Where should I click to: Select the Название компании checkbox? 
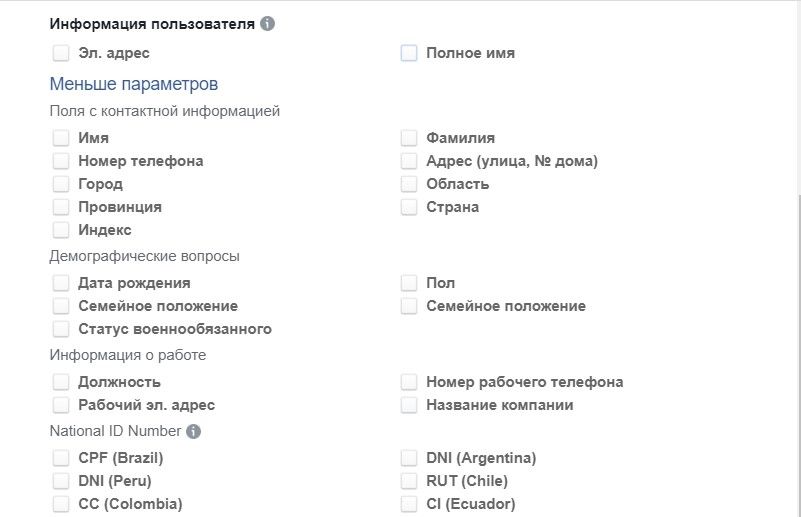409,405
